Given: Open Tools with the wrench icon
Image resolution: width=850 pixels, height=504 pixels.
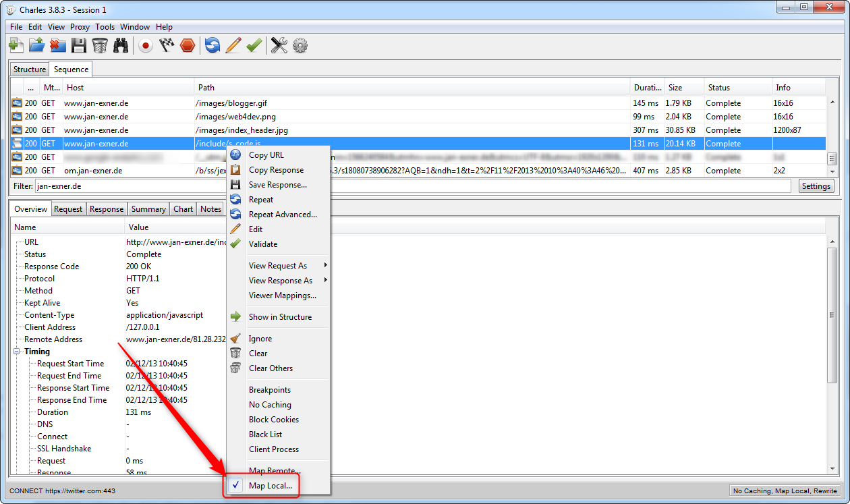Looking at the screenshot, I should pyautogui.click(x=279, y=45).
